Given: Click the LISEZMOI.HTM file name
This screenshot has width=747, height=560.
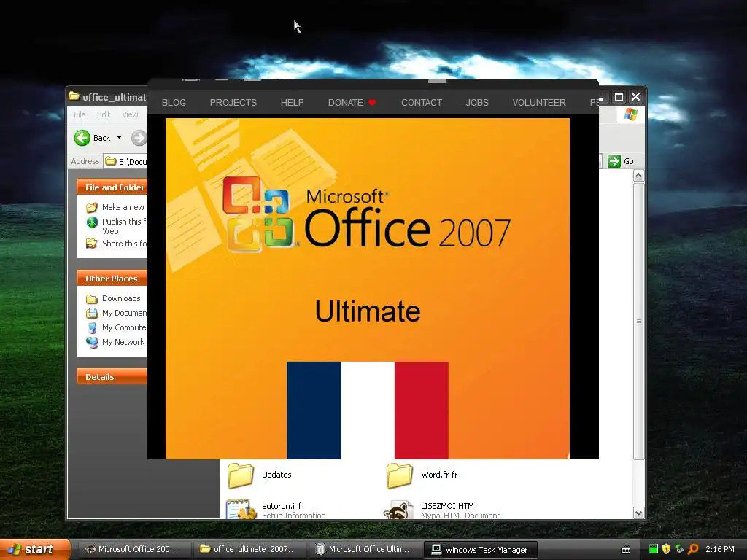Looking at the screenshot, I should pos(447,506).
